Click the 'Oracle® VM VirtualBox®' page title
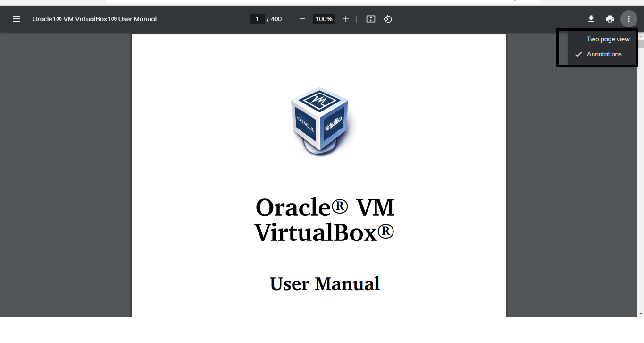This screenshot has height=343, width=644. [325, 220]
